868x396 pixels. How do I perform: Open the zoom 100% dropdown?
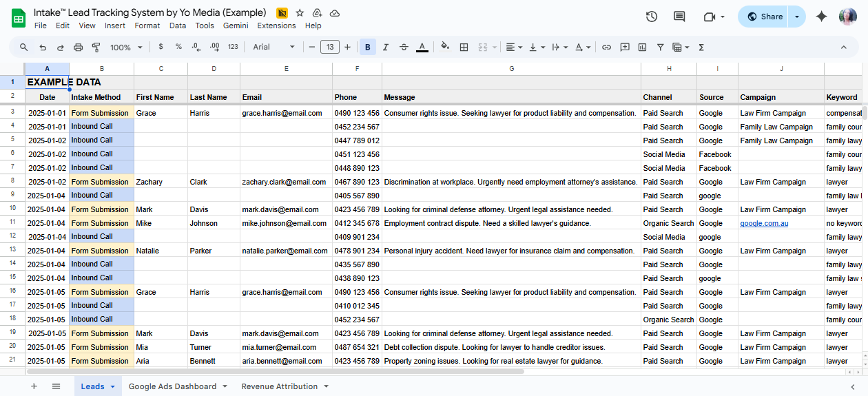point(126,48)
